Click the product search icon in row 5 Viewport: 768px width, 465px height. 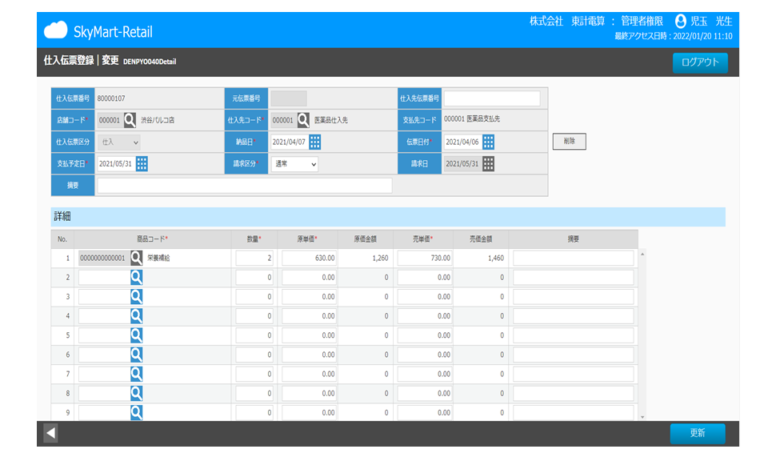[137, 335]
